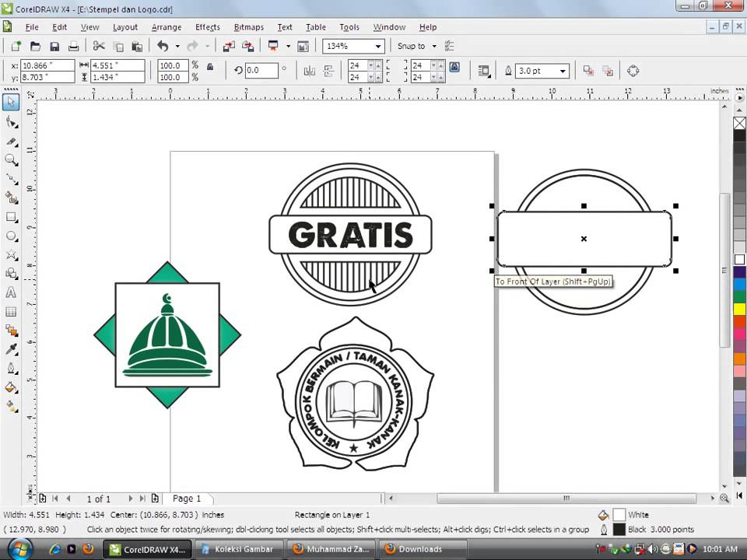747x560 pixels.
Task: Select the Eyedropper tool
Action: tap(11, 349)
